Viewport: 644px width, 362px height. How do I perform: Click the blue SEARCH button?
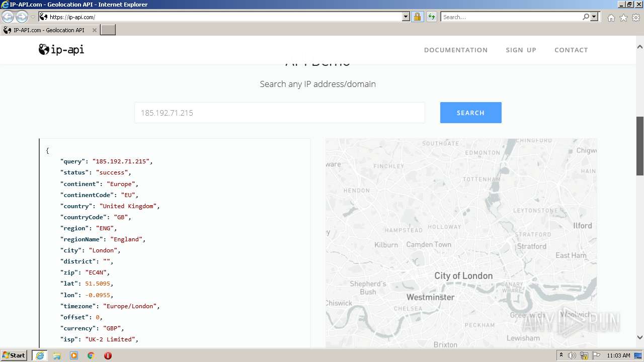click(x=470, y=113)
